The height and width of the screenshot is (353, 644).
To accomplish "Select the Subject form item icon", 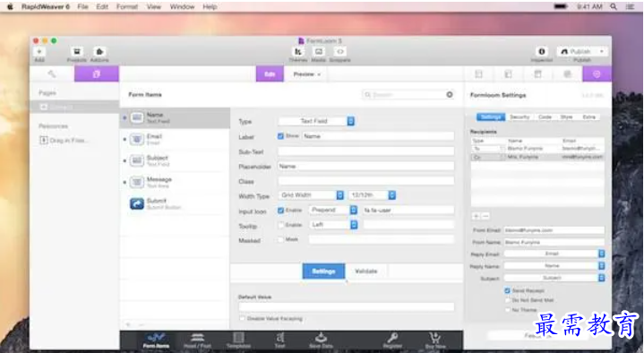I will 137,160.
